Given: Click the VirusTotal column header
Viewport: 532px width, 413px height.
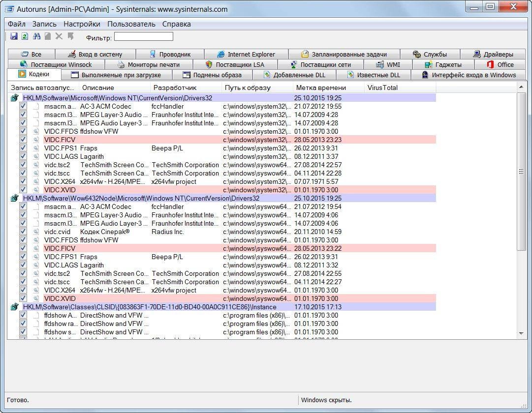Looking at the screenshot, I should click(x=400, y=88).
